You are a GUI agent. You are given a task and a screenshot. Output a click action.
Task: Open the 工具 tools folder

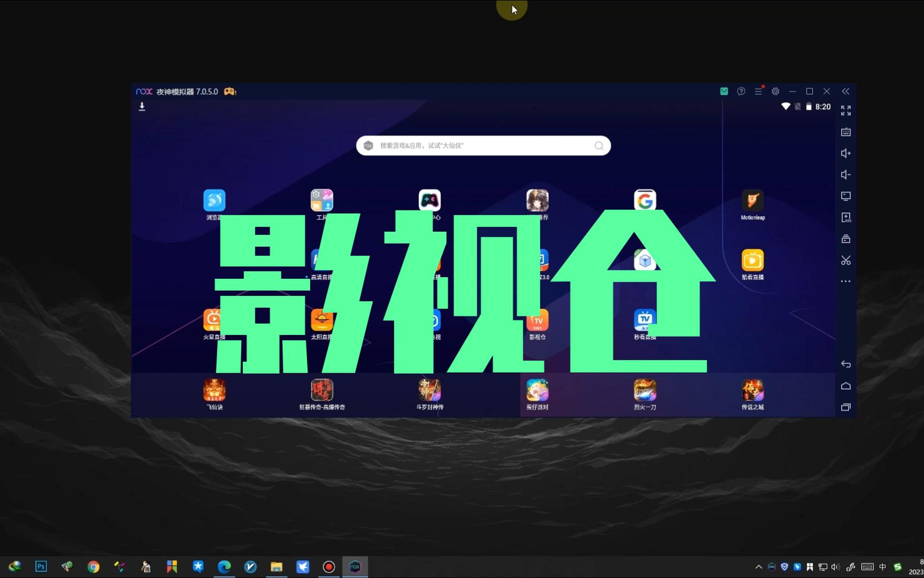(322, 201)
